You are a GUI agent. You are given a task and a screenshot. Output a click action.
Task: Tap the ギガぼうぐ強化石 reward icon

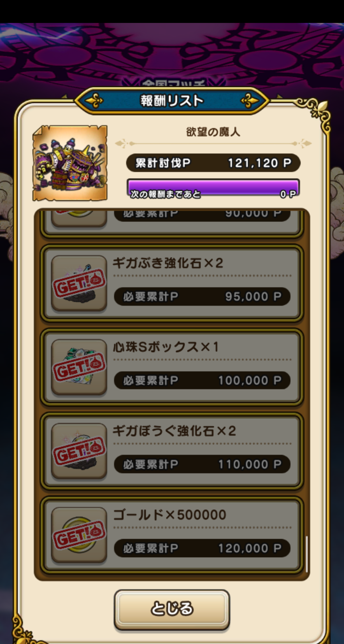pos(79,451)
